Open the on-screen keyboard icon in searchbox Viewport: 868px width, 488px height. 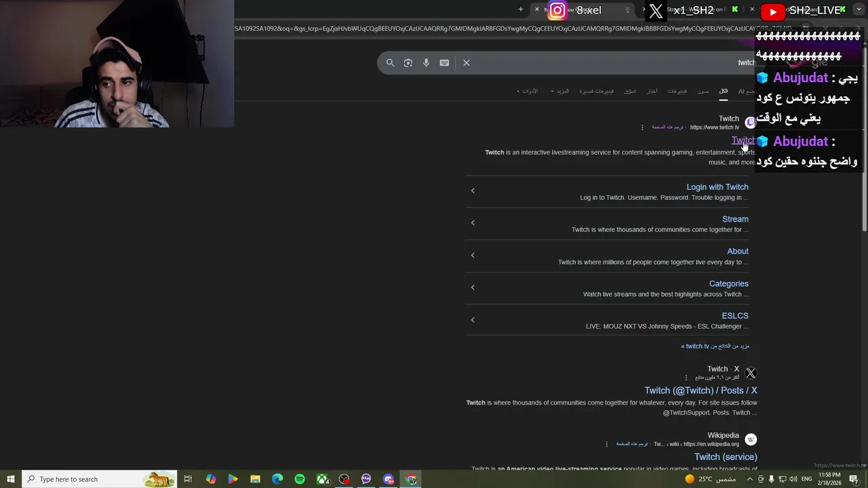(x=444, y=62)
